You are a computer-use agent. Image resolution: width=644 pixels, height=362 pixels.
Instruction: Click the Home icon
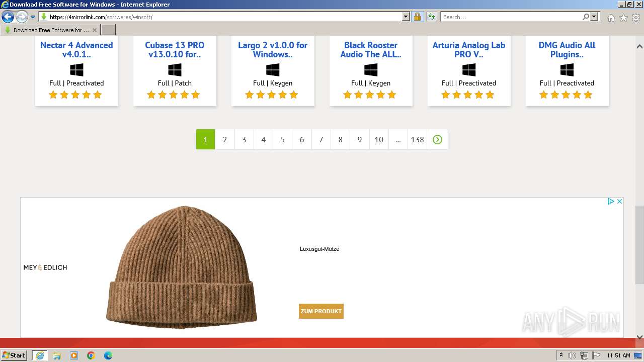click(611, 18)
